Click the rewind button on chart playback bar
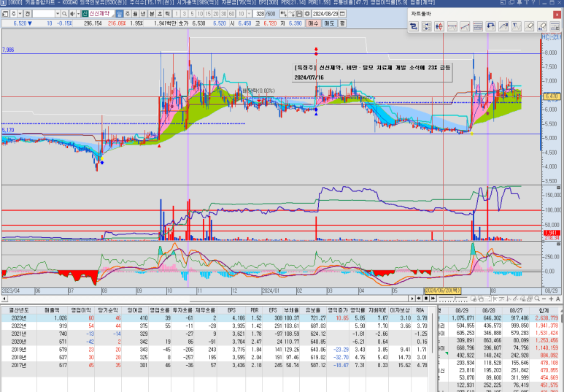Viewport: 564px width, 392px height. pyautogui.click(x=419, y=299)
